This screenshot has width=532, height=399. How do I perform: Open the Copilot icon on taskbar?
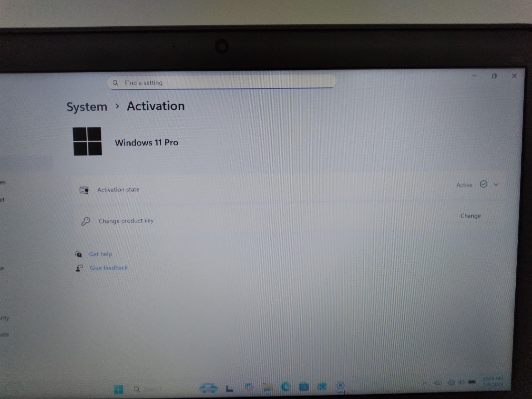(249, 387)
